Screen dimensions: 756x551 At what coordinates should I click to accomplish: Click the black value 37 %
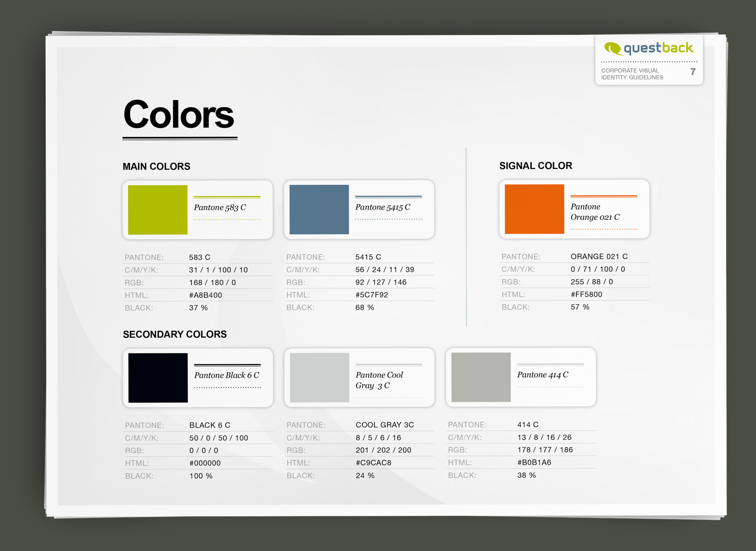point(198,308)
